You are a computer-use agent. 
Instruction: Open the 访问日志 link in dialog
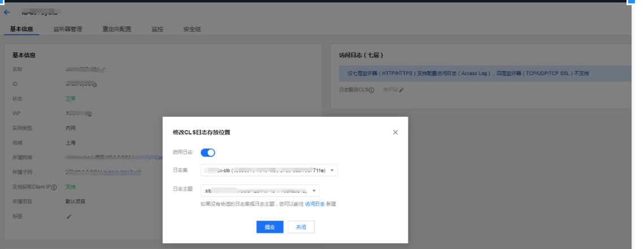click(x=315, y=204)
